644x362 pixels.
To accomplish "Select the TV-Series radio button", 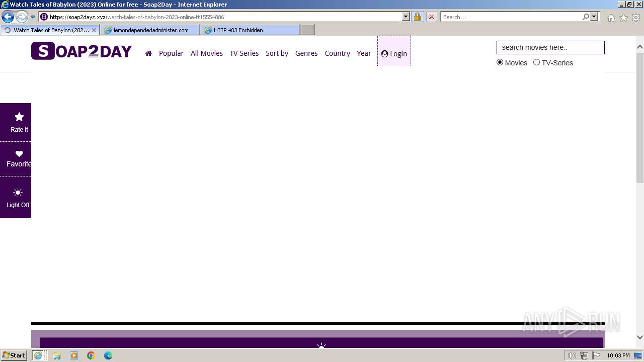I will 536,62.
